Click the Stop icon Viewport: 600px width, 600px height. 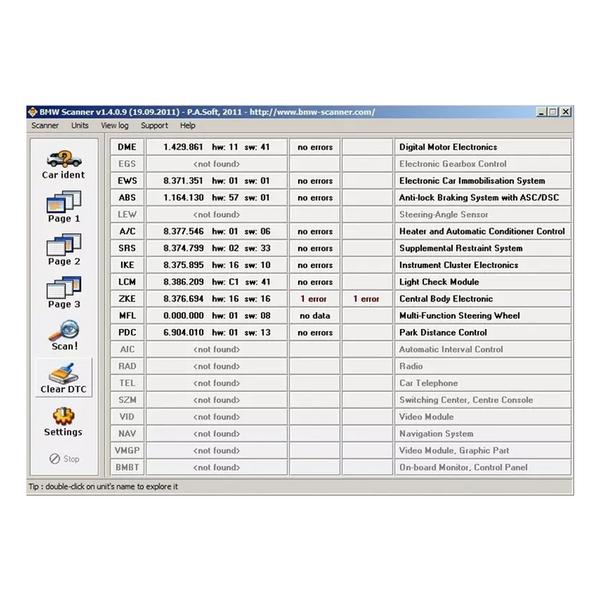click(55, 458)
